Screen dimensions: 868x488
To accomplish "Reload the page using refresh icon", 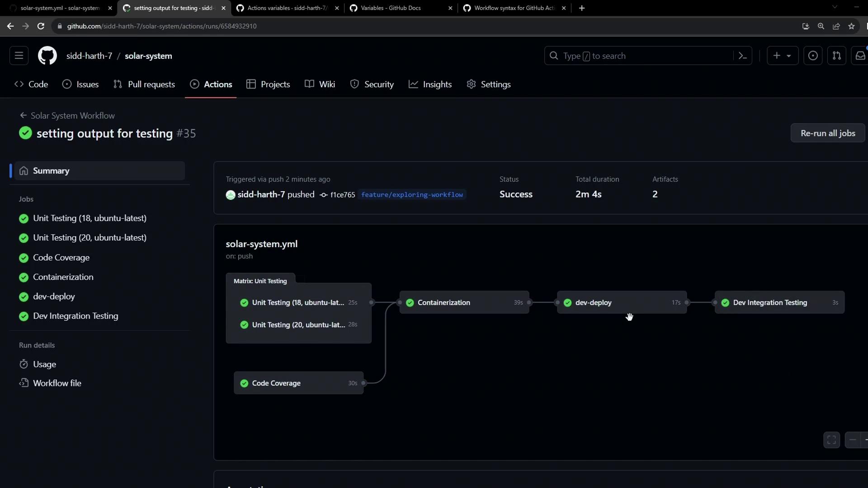I will click(x=41, y=26).
